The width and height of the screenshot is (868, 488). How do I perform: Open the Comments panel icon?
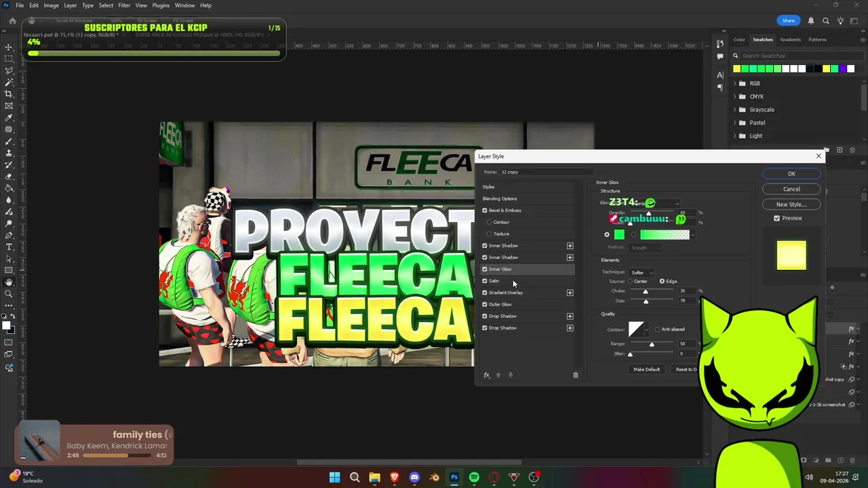pos(720,57)
